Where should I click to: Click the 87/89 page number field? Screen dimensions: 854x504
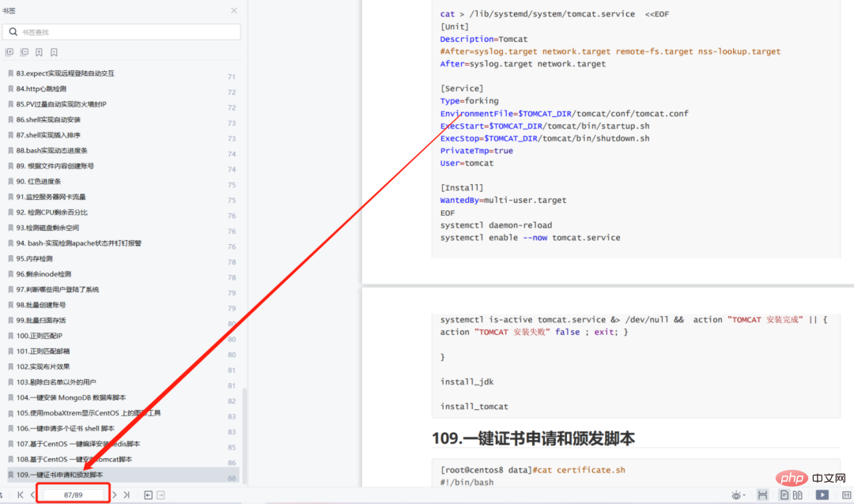[73, 495]
